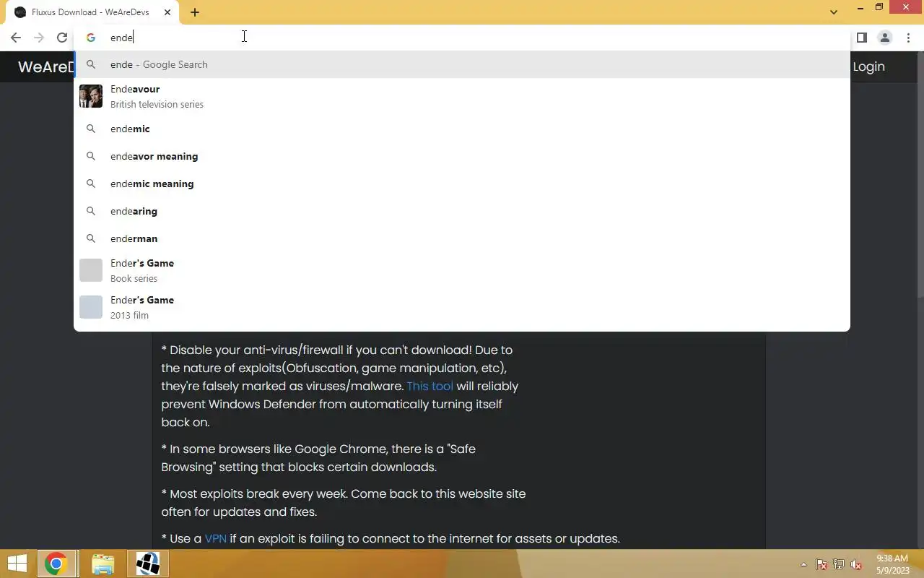Open the VPN link
924x578 pixels.
(x=216, y=538)
